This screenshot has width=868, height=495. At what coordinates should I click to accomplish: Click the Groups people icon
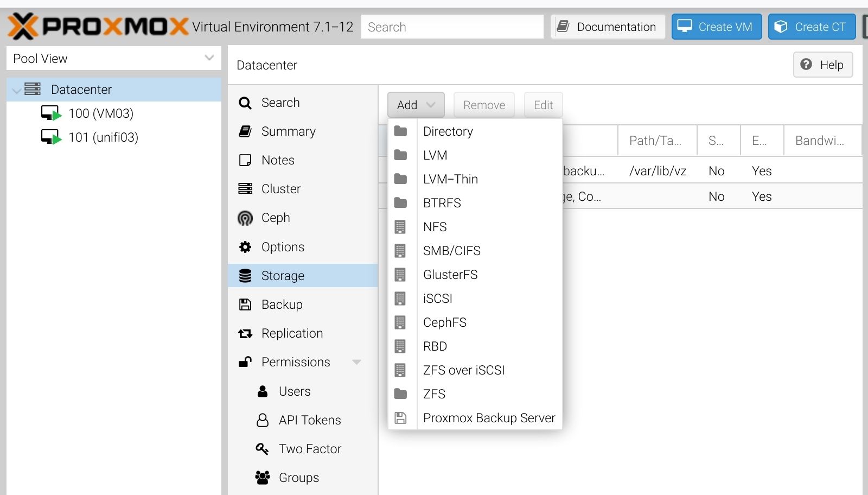click(x=263, y=478)
